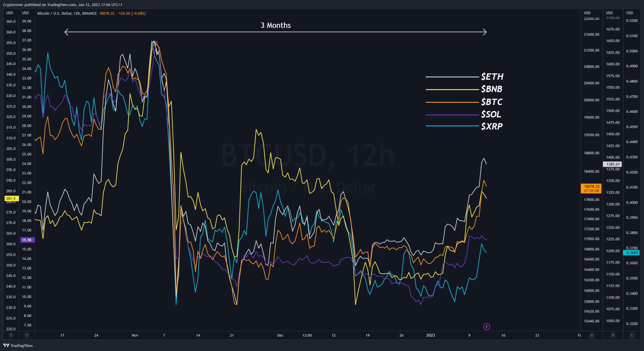Click the pink lightning bolt icon
Viewport: 644px width, 351px height.
[486, 326]
